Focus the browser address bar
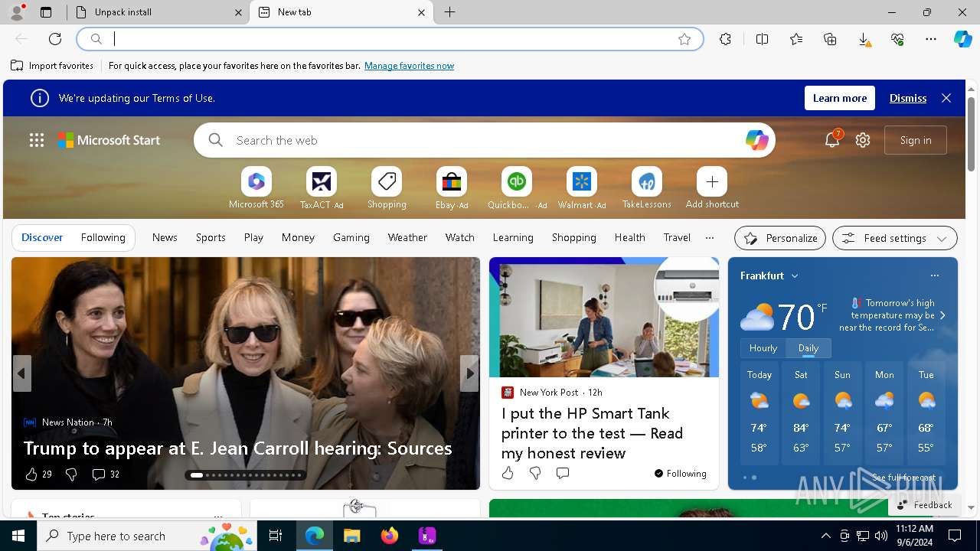 [390, 39]
